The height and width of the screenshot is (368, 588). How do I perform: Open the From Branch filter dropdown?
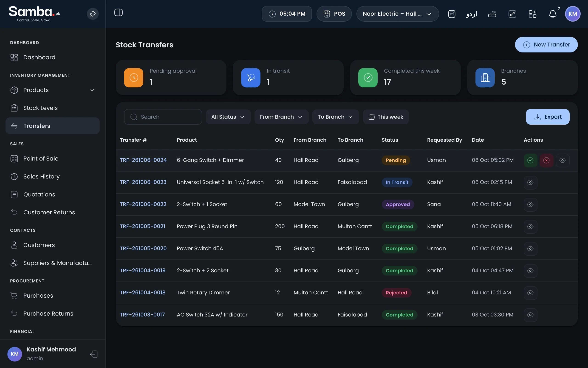pos(281,117)
